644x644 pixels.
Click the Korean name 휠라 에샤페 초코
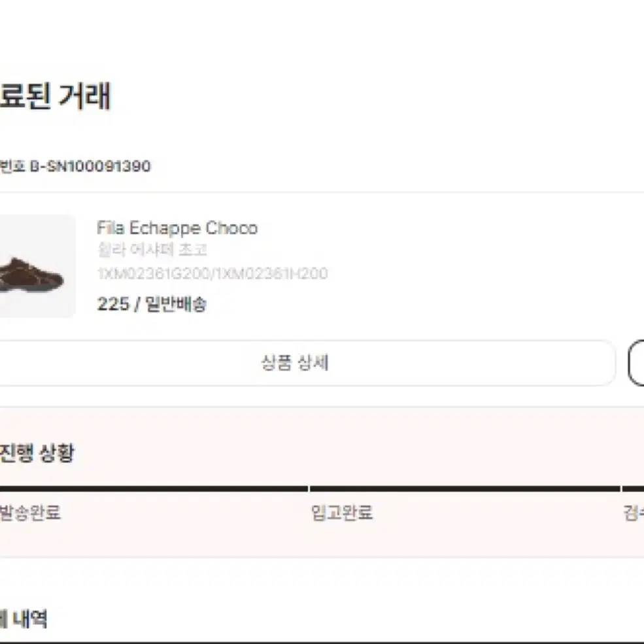point(152,250)
